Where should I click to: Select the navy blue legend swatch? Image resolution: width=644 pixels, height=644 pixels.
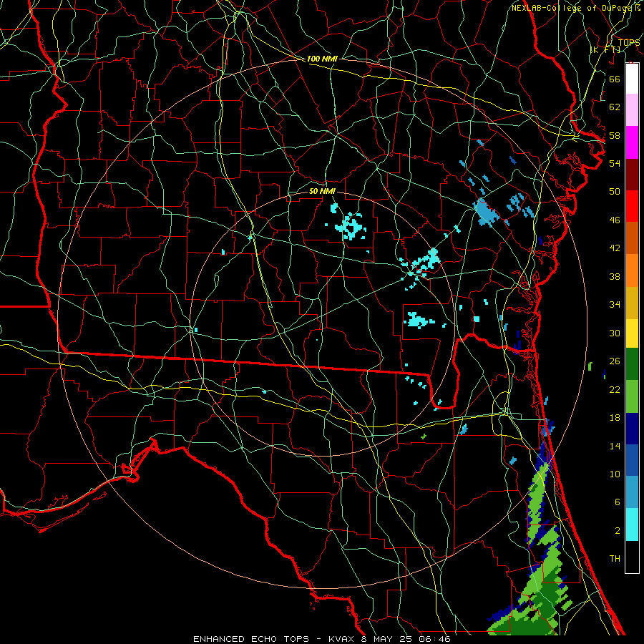(632, 429)
